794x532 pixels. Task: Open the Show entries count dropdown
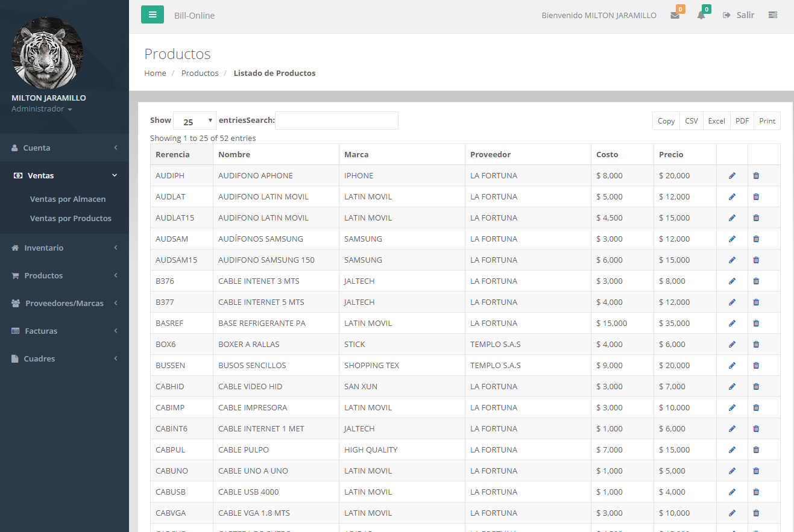[194, 121]
